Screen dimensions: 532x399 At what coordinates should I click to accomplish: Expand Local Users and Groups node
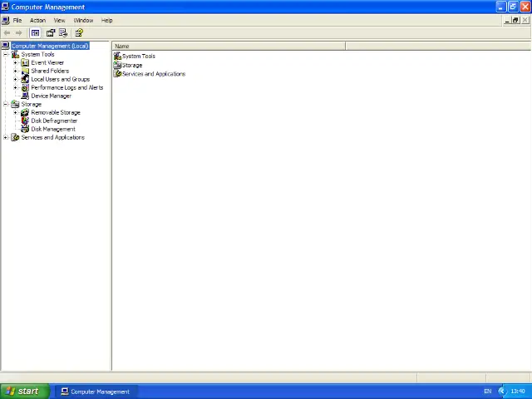coord(15,80)
